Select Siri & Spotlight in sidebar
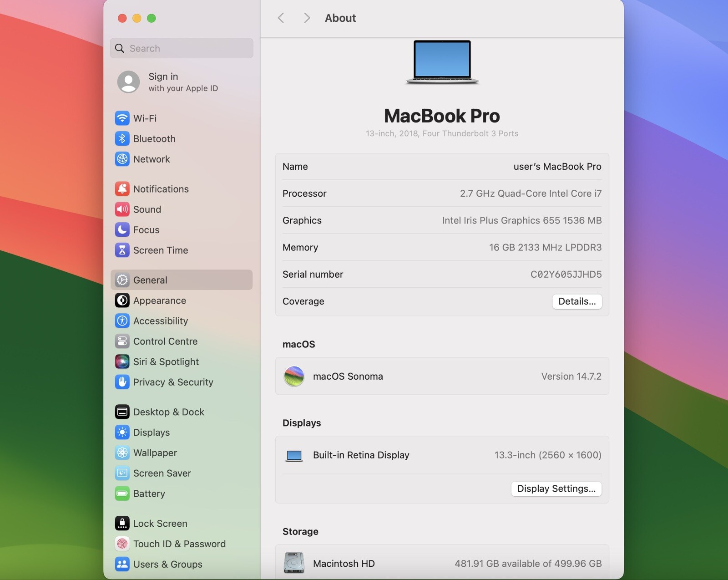 (x=182, y=362)
